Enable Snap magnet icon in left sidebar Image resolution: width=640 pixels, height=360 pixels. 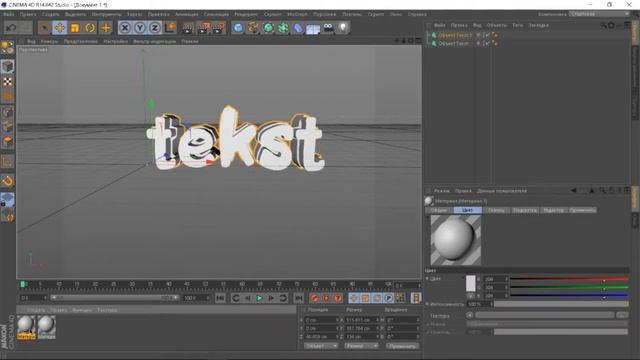(7, 181)
